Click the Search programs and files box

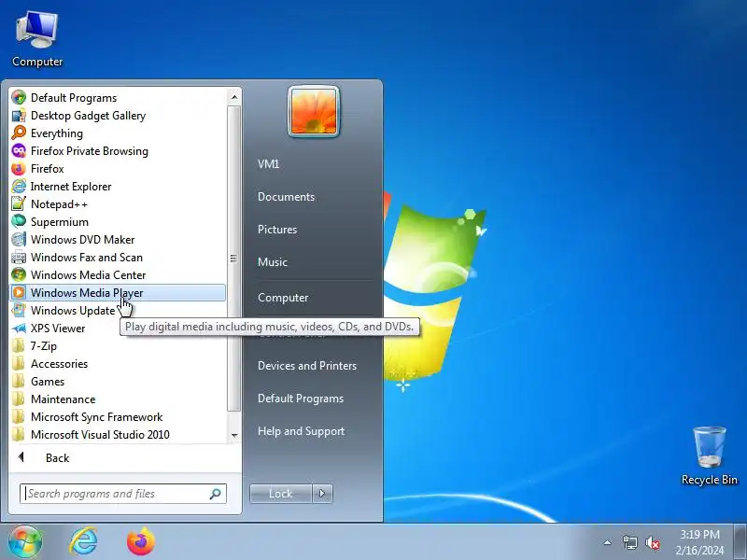click(123, 494)
